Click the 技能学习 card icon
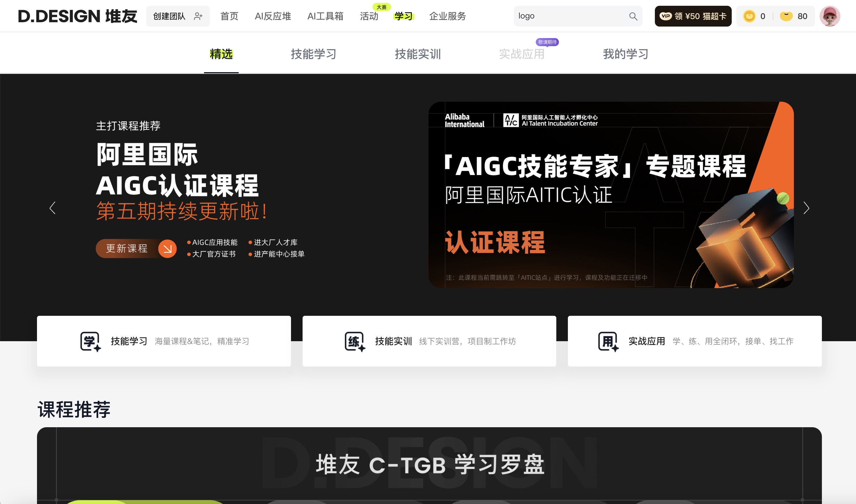Viewport: 856px width, 504px height. 90,341
